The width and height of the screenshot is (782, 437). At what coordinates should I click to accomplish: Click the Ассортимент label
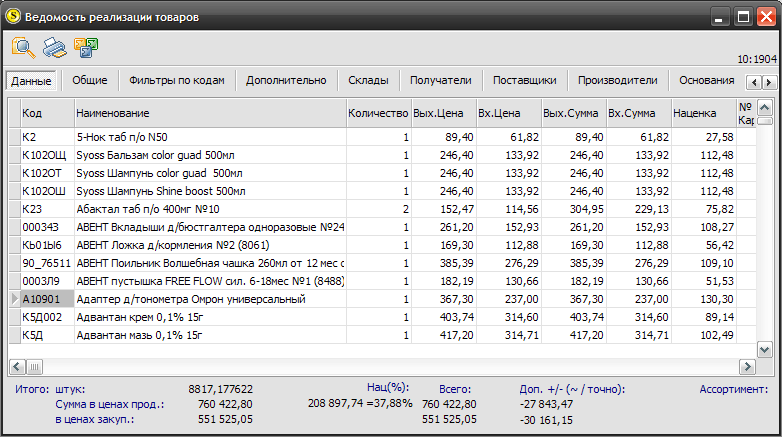point(734,389)
